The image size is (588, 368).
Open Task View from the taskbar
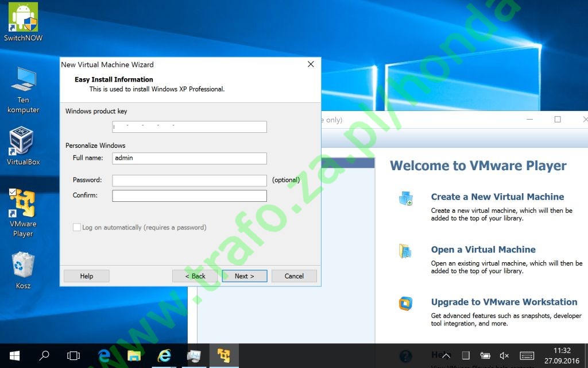coord(73,355)
